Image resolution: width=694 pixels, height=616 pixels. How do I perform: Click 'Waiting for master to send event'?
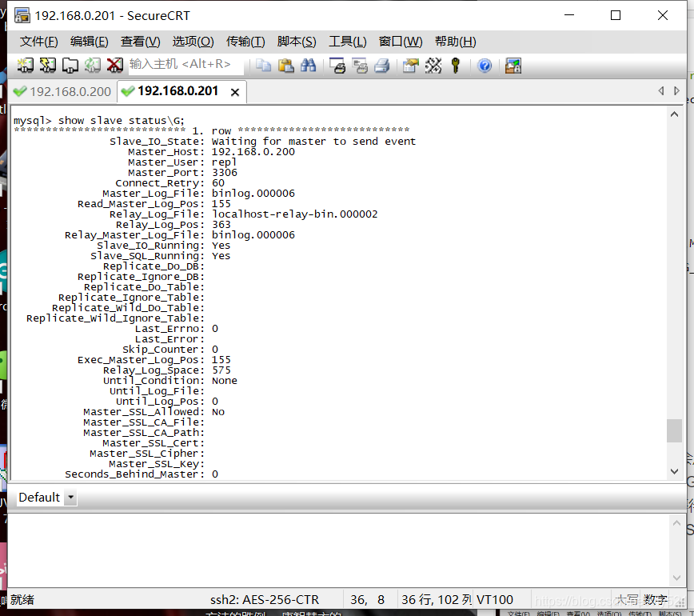(x=313, y=142)
